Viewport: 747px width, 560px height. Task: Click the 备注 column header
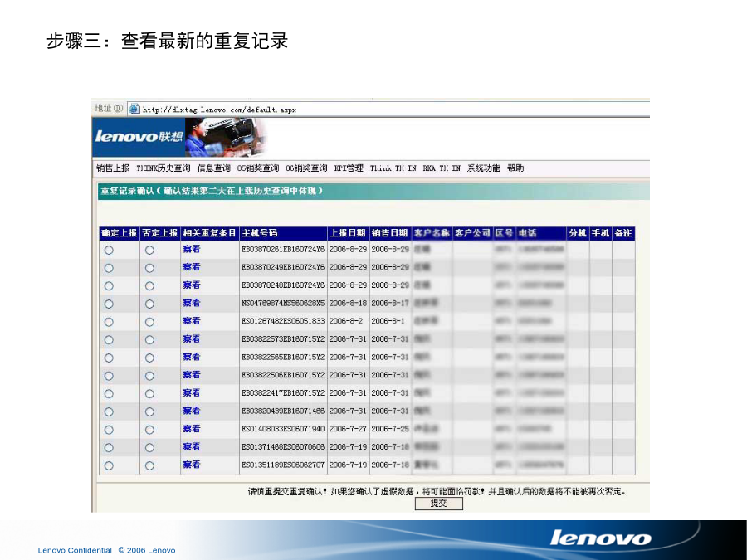point(623,233)
